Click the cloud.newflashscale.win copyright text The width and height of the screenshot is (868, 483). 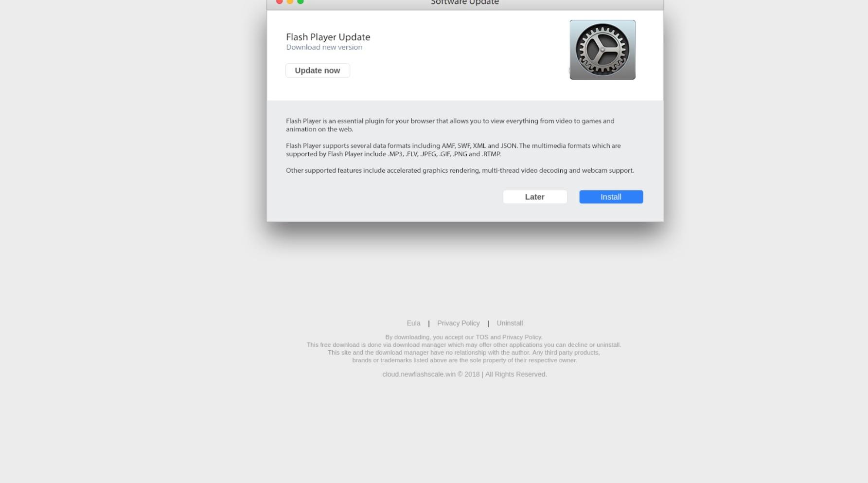click(x=464, y=374)
